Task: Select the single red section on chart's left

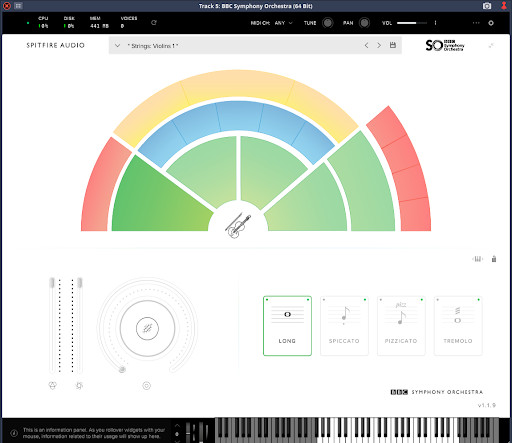Action: click(103, 187)
